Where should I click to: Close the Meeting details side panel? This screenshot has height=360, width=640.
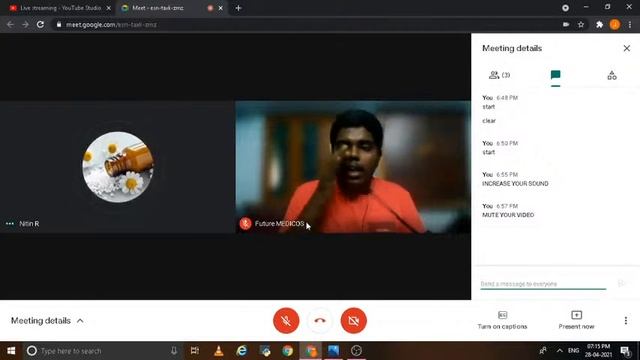click(x=627, y=48)
